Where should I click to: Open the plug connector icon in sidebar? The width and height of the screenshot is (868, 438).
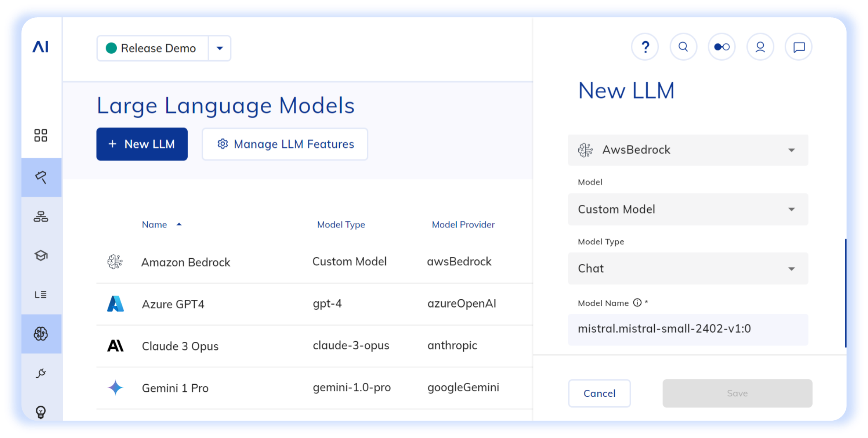coord(41,373)
